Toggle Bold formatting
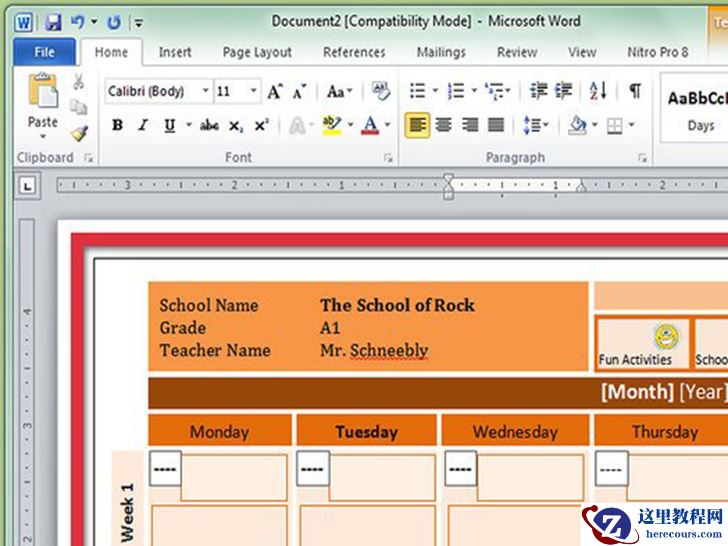Viewport: 728px width, 546px height. [x=117, y=125]
